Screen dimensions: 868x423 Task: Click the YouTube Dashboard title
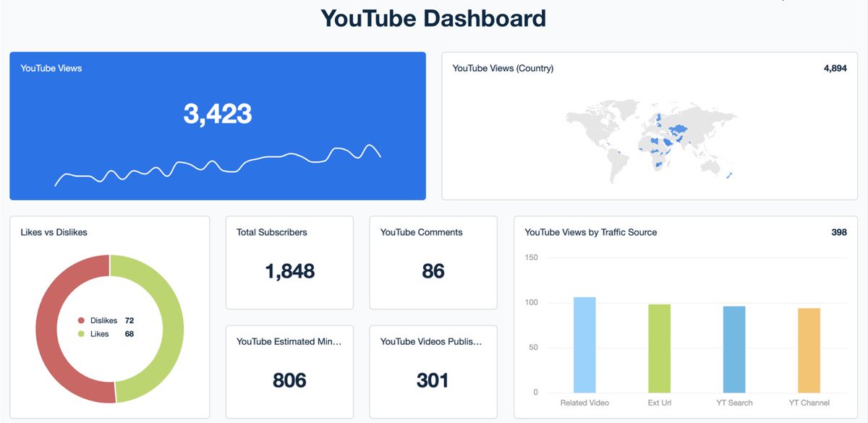click(x=433, y=18)
